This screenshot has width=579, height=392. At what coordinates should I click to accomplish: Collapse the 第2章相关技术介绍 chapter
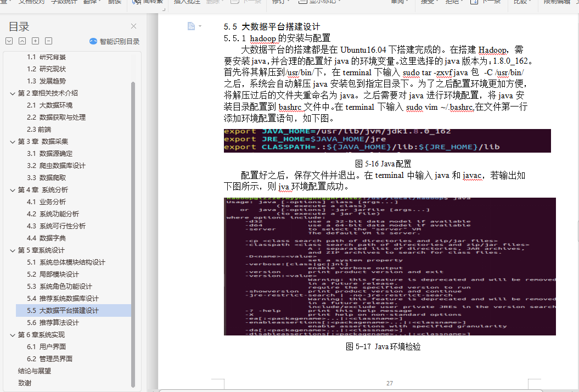pyautogui.click(x=13, y=93)
